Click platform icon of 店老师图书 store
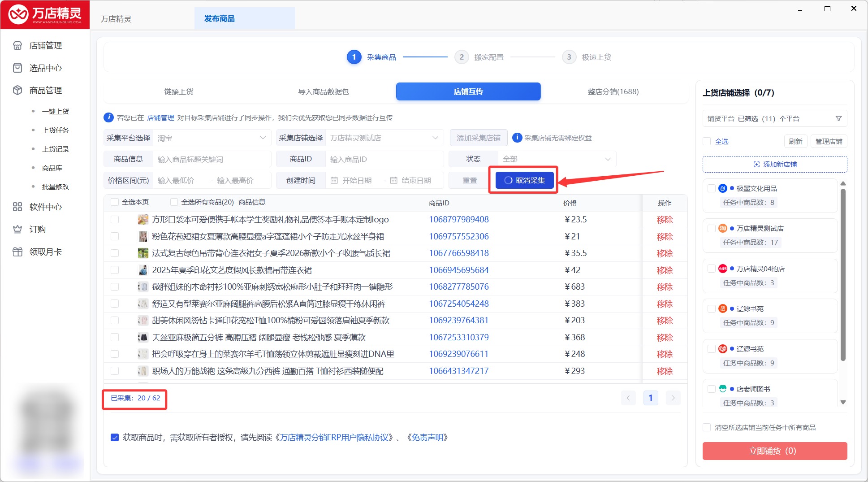This screenshot has width=868, height=482. tap(722, 389)
